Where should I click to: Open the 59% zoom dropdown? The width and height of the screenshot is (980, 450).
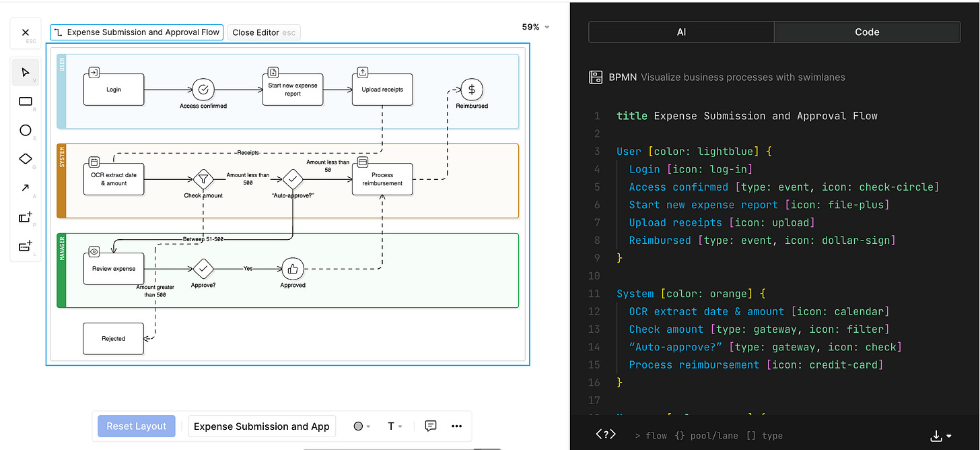536,27
